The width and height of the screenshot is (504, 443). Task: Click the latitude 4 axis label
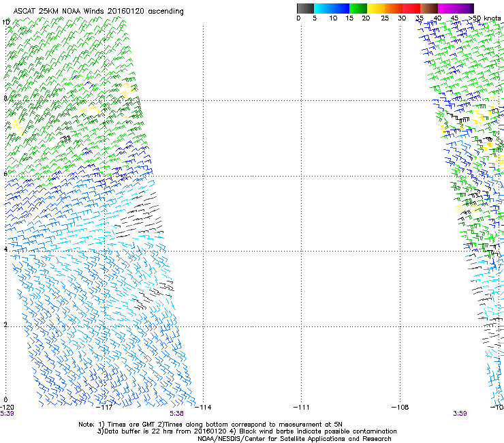5,249
